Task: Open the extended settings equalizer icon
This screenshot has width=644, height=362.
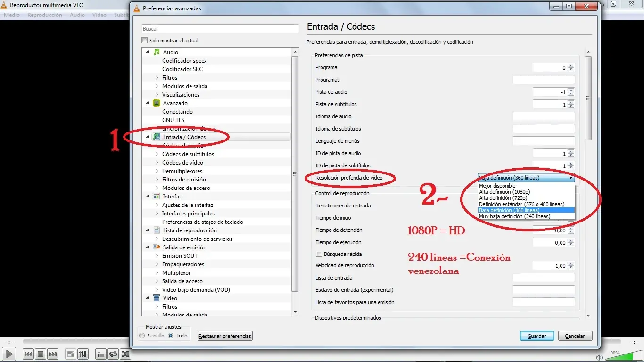Action: point(83,354)
